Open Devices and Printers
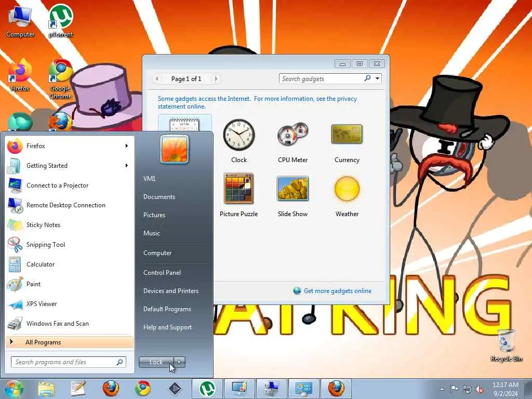 coord(170,291)
